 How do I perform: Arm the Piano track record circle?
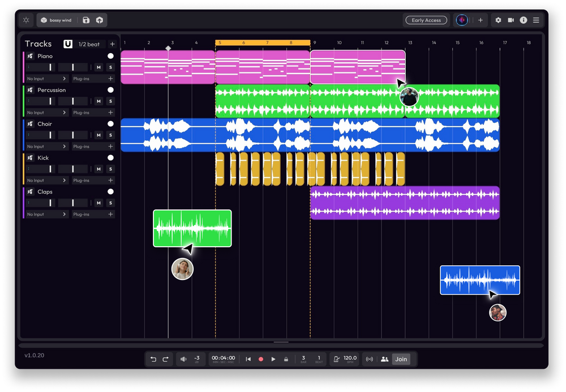click(x=110, y=56)
